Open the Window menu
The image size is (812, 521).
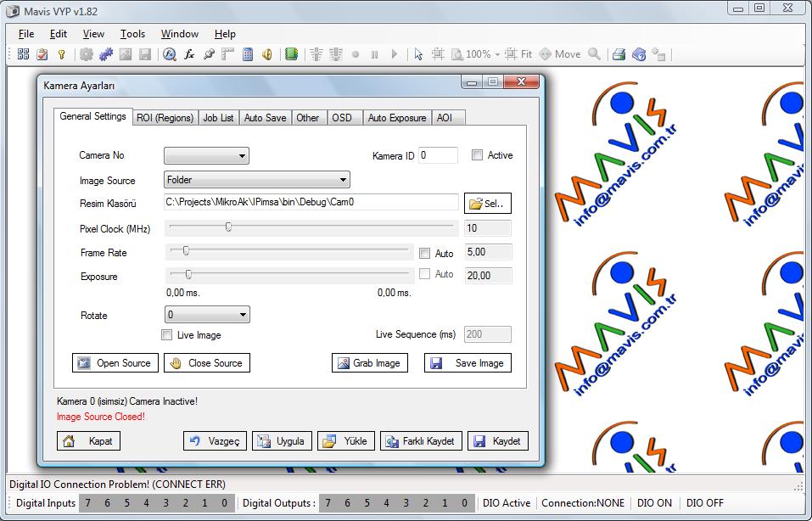pos(180,34)
